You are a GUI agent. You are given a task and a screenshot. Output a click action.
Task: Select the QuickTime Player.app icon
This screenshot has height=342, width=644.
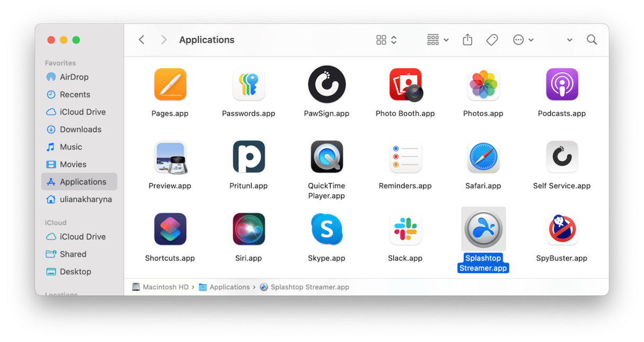[x=327, y=157]
